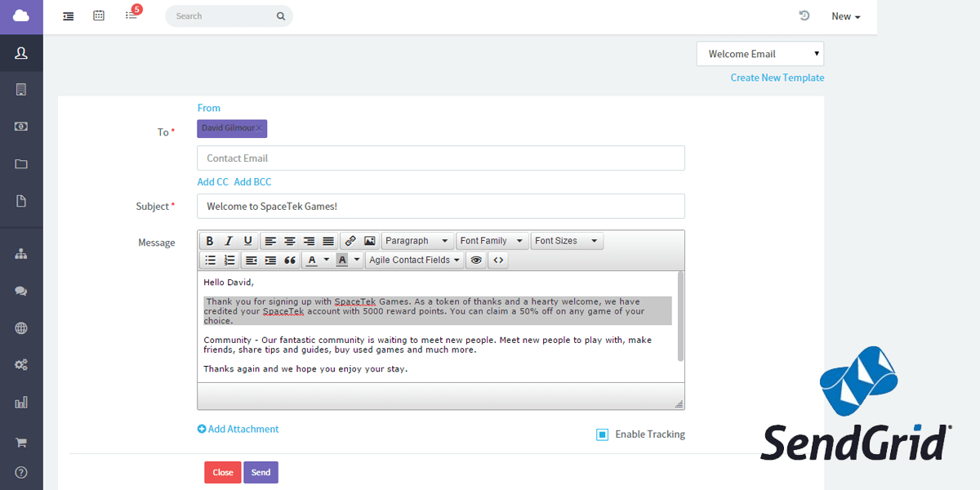The height and width of the screenshot is (490, 980).
Task: Expand the Agile Contact Fields dropdown
Action: click(x=414, y=260)
